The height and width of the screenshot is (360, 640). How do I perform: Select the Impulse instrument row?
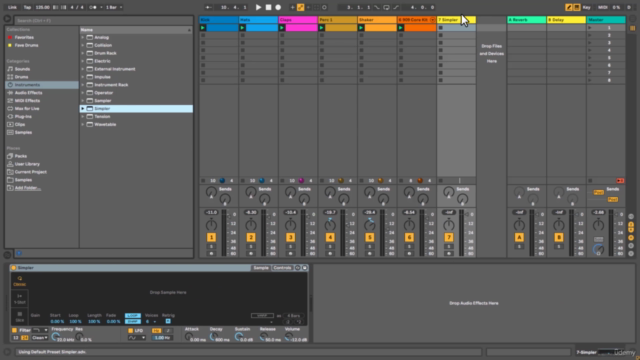coord(136,77)
